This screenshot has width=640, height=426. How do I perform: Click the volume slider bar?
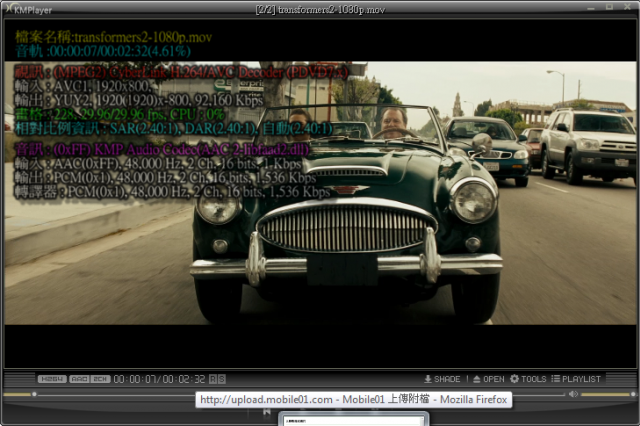608,394
